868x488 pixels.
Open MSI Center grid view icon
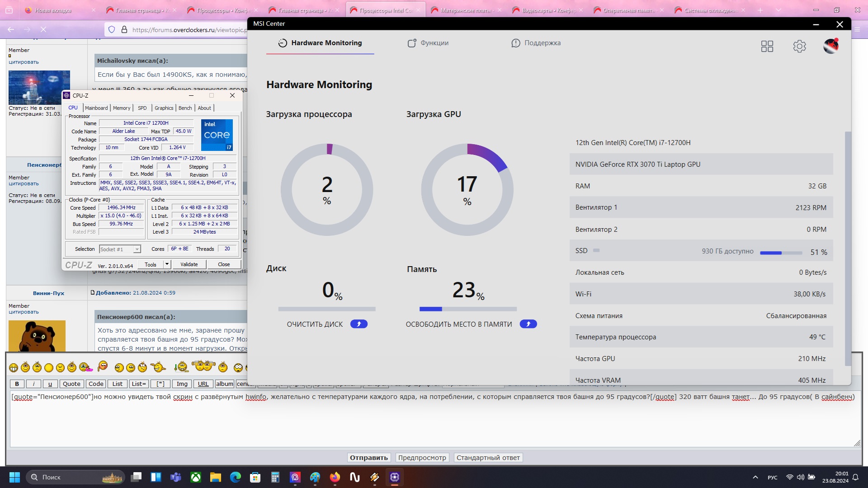click(x=767, y=46)
